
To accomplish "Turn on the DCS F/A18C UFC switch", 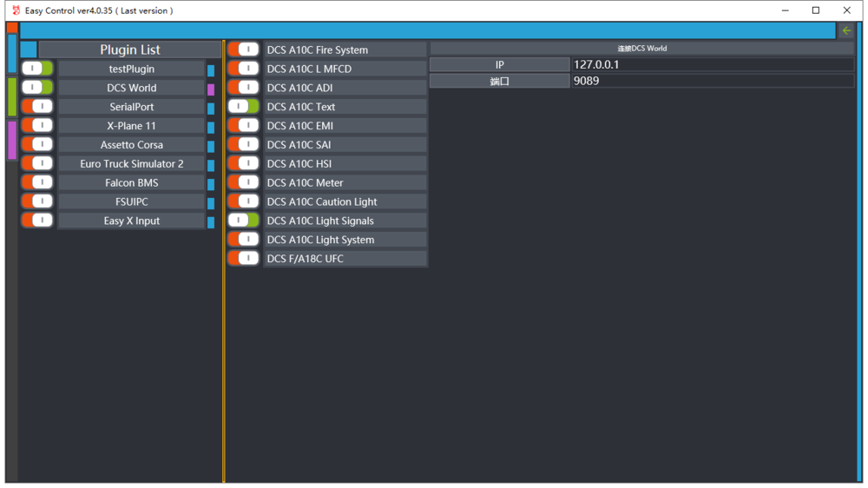I will (x=244, y=258).
